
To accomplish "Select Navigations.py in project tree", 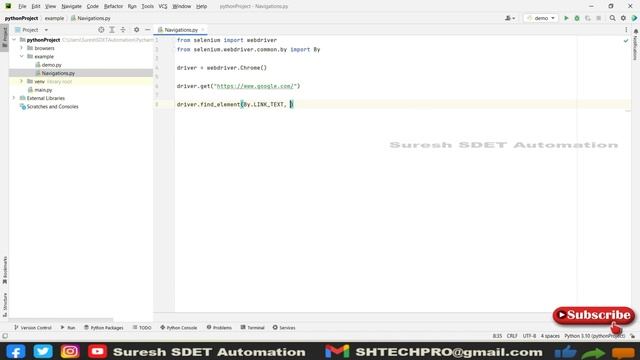I will click(58, 73).
